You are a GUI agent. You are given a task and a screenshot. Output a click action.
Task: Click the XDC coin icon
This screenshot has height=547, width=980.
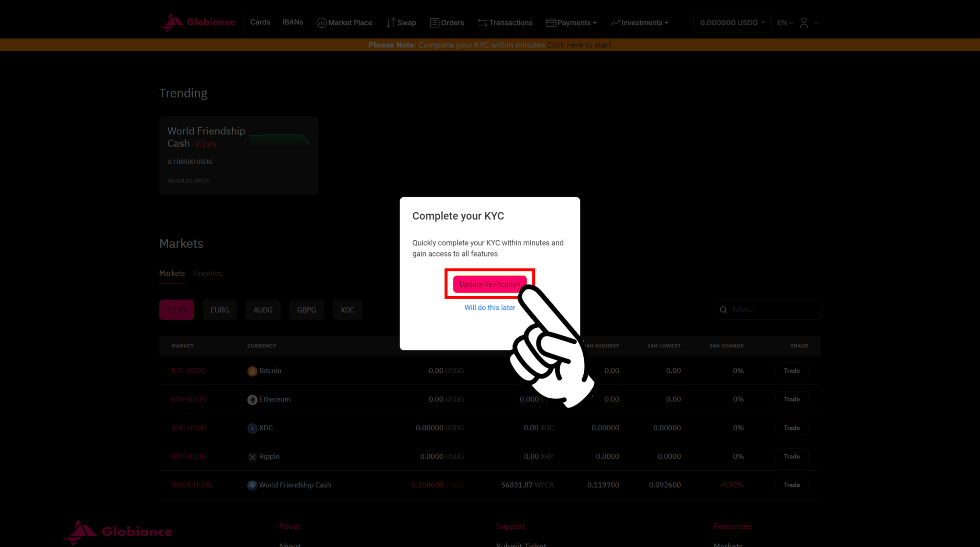(x=252, y=428)
